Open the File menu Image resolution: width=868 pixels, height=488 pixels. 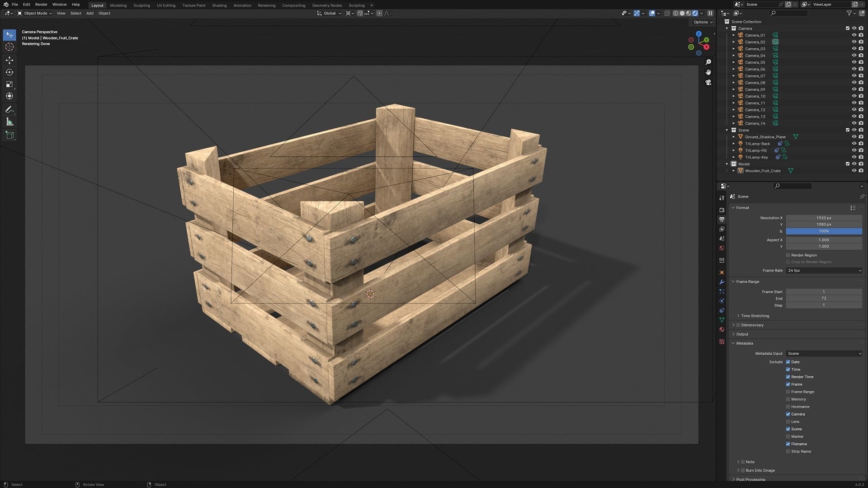[15, 5]
